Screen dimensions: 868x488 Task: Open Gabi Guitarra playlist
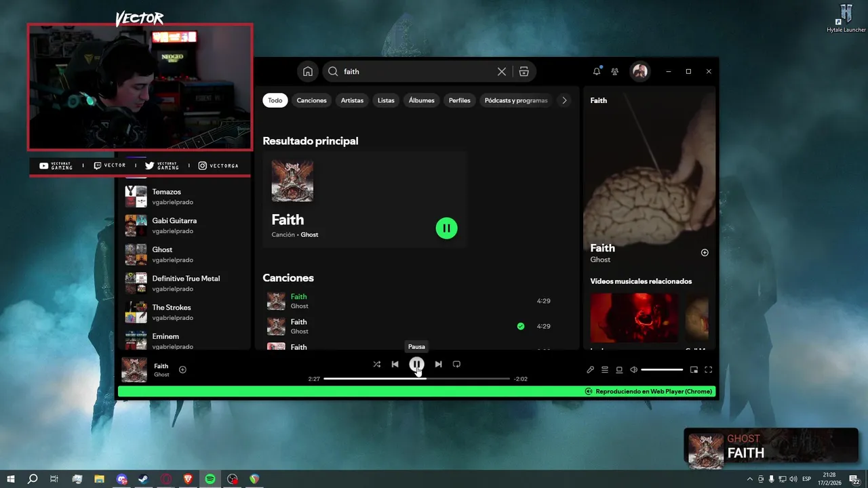pos(184,226)
